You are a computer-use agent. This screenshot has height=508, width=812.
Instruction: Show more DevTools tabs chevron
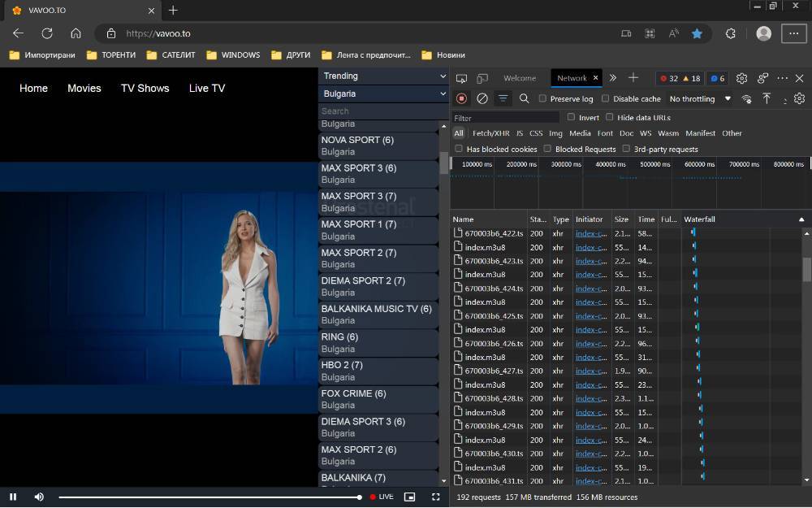(x=612, y=78)
